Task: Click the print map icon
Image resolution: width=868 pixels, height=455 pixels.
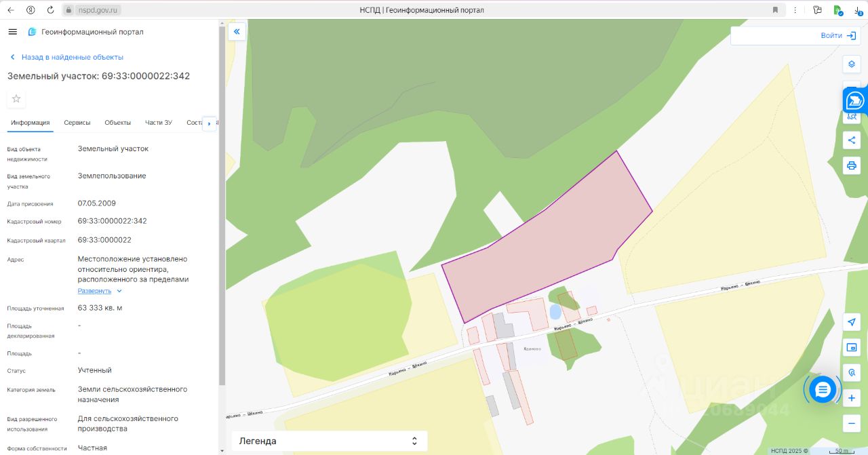Action: tap(852, 165)
